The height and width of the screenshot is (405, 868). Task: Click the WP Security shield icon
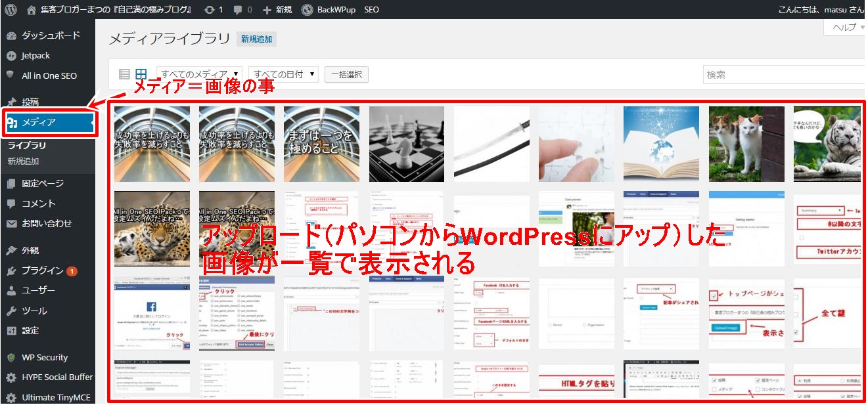(11, 358)
